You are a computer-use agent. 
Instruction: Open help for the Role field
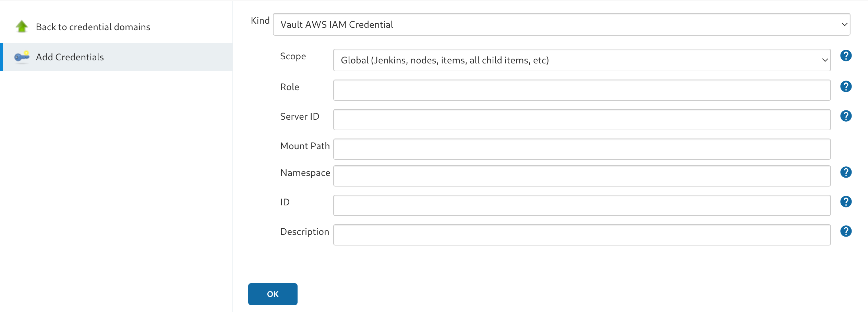tap(846, 86)
